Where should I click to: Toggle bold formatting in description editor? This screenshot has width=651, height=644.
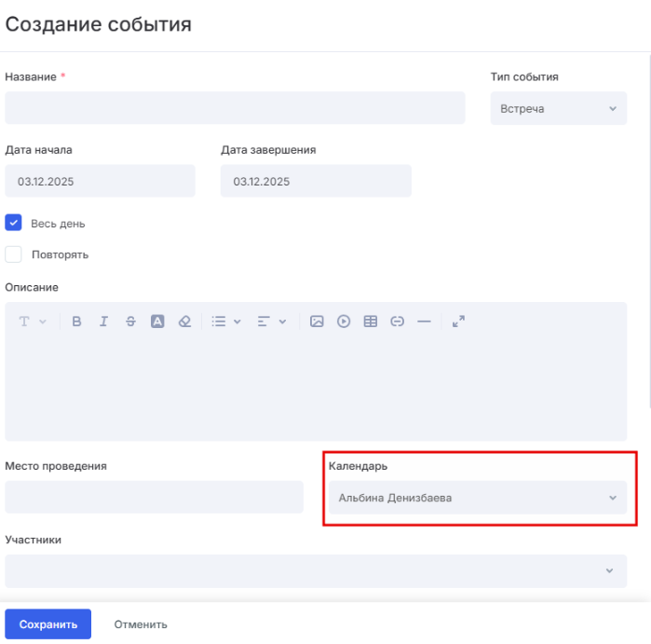(x=77, y=322)
